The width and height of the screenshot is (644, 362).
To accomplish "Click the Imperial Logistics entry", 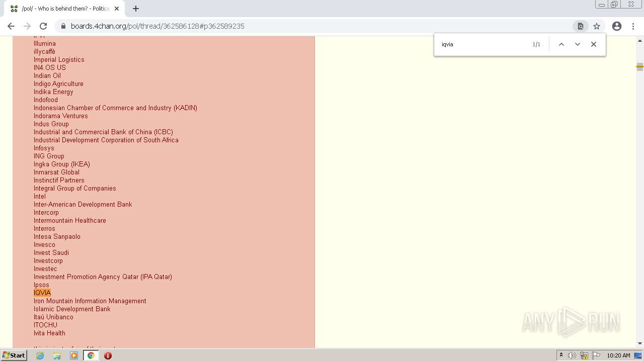I will coord(59,59).
